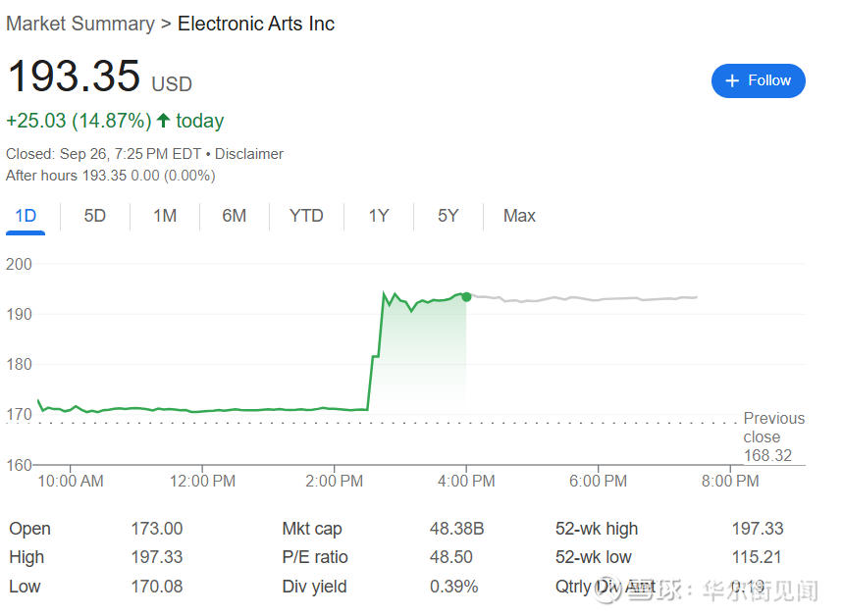843x616 pixels.
Task: Switch to 1Y time range
Action: point(379,216)
